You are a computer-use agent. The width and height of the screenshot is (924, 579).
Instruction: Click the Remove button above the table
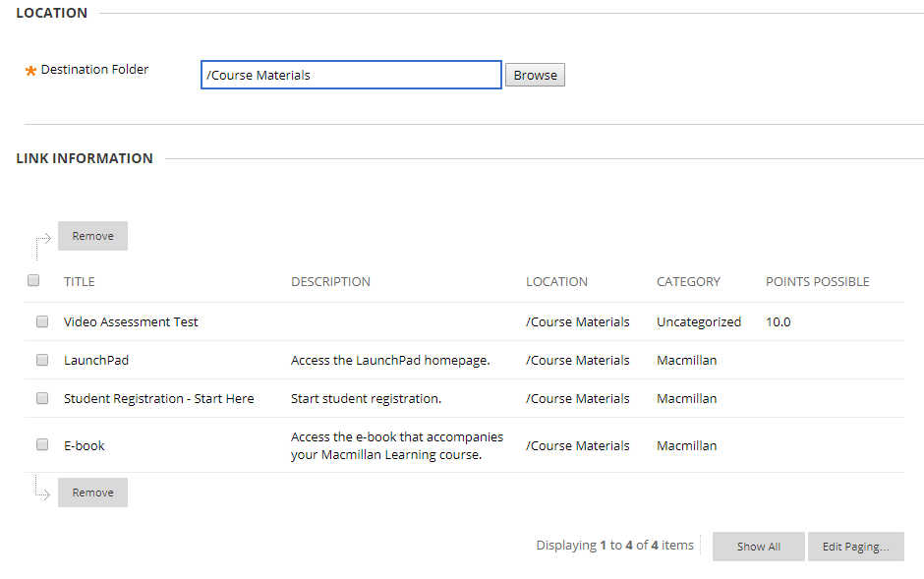92,236
